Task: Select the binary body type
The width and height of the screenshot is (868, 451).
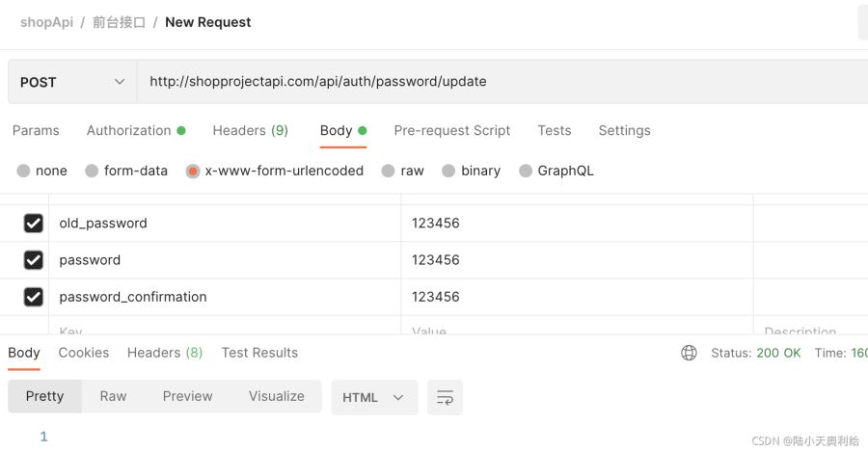Action: (448, 171)
